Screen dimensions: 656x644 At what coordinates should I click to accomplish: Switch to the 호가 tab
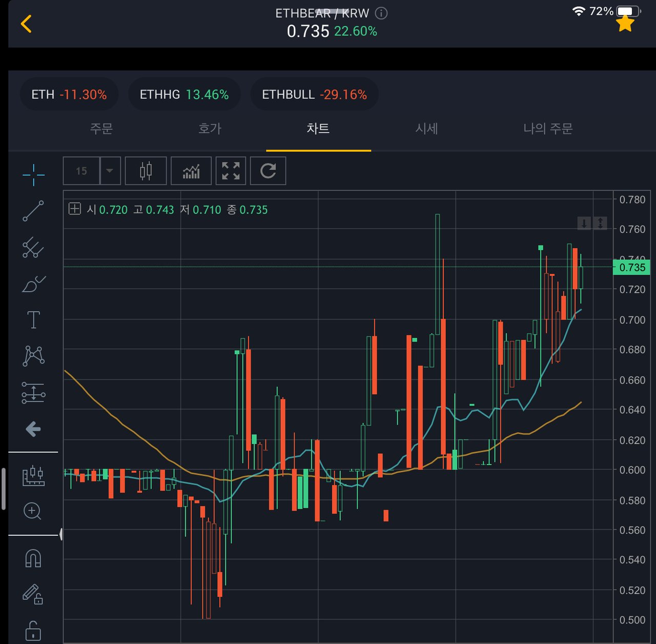209,130
